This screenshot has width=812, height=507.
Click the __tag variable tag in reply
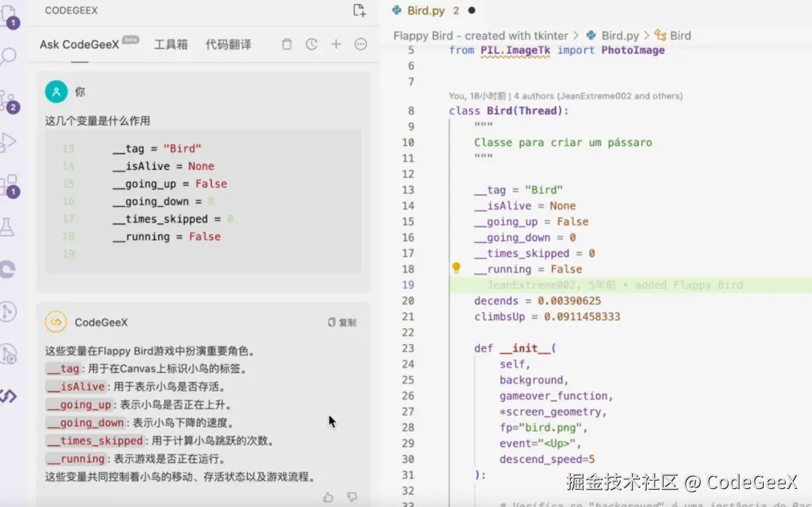tap(63, 369)
